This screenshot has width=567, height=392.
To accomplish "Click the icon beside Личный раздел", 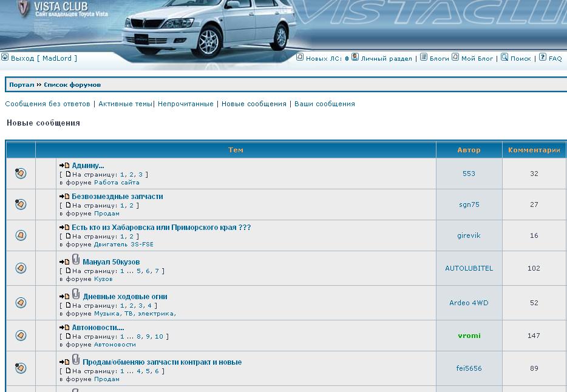I will coord(355,58).
